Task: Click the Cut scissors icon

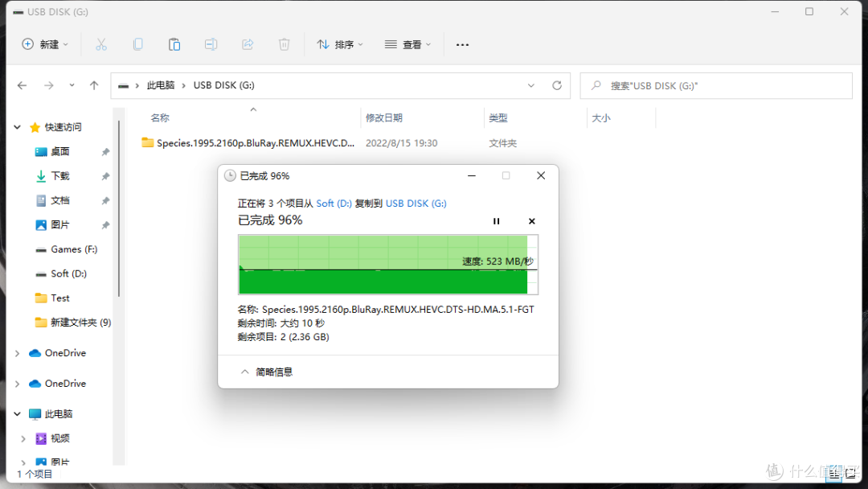Action: tap(100, 44)
